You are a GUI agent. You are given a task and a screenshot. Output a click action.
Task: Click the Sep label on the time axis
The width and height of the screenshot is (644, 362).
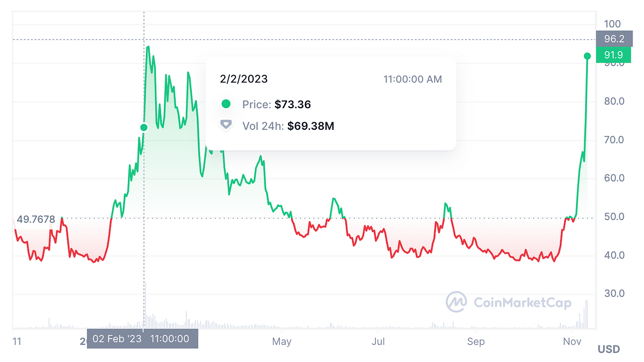[476, 341]
